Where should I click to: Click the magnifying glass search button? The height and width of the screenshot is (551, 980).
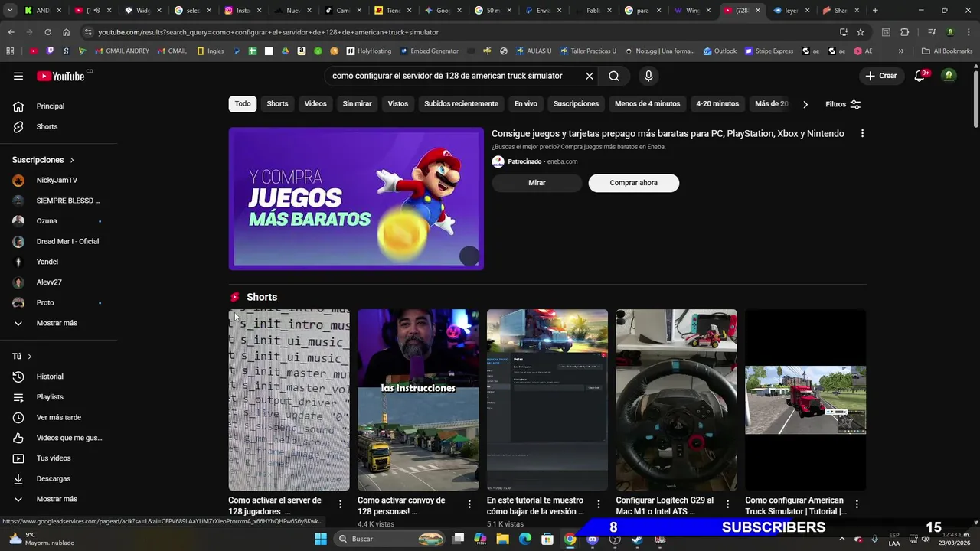614,76
